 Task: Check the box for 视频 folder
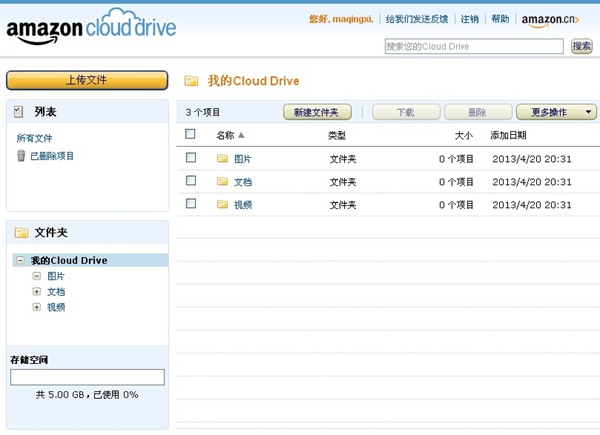click(191, 204)
